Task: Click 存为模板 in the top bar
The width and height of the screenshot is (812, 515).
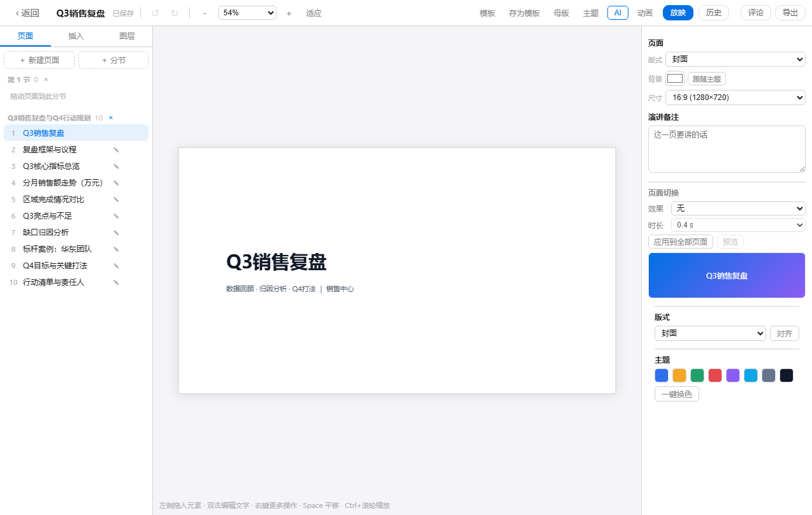Action: pos(525,13)
